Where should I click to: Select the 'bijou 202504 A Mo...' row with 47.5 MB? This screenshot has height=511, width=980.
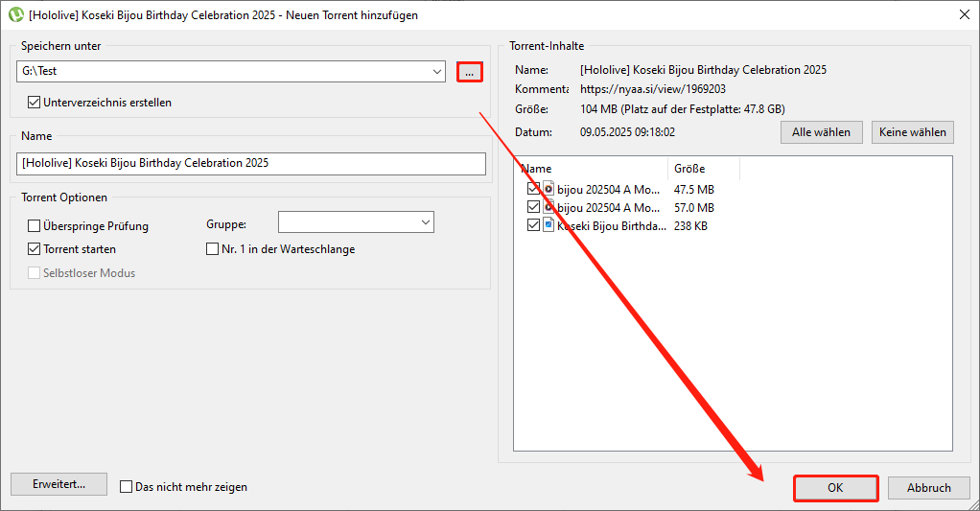pos(608,189)
